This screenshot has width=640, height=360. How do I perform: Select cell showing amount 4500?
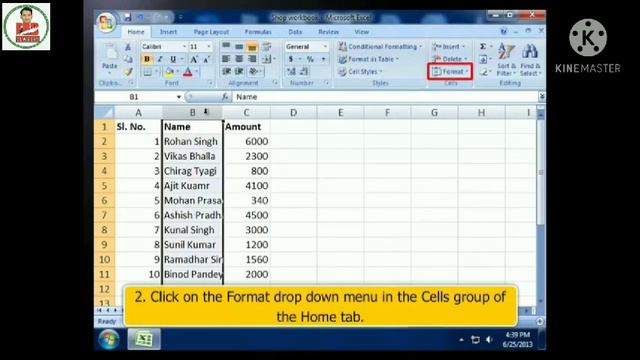(247, 215)
